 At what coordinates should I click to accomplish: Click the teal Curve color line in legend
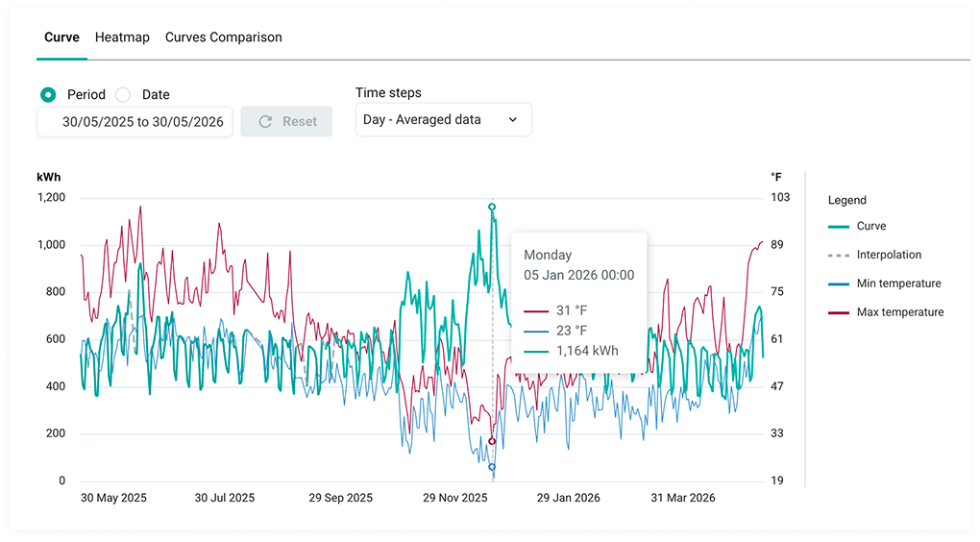tap(839, 226)
